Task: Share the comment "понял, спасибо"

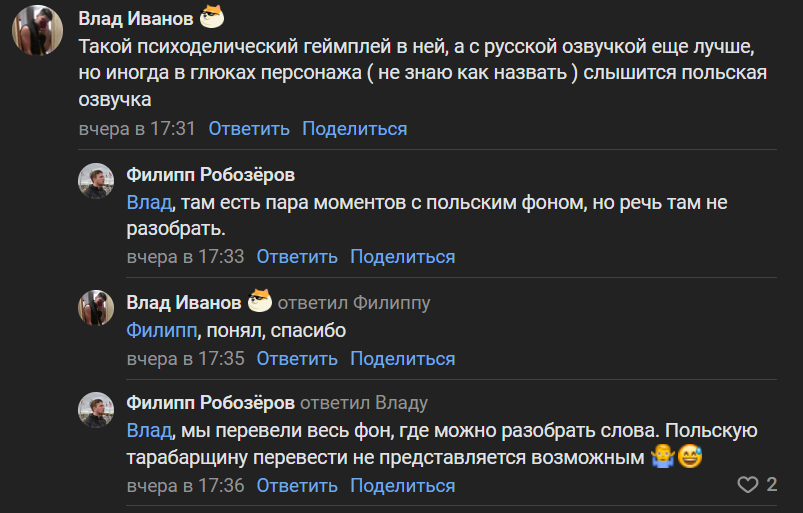Action: [402, 359]
